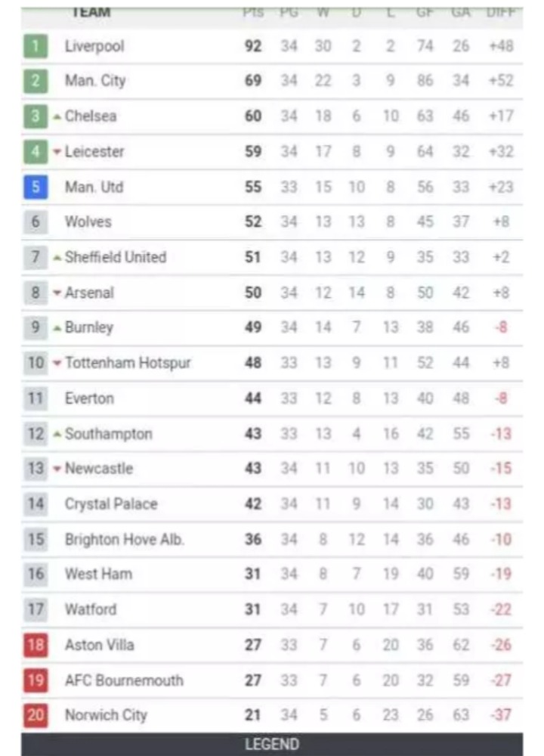The width and height of the screenshot is (544, 756).
Task: Click Everton's points value 44
Action: [x=253, y=398]
